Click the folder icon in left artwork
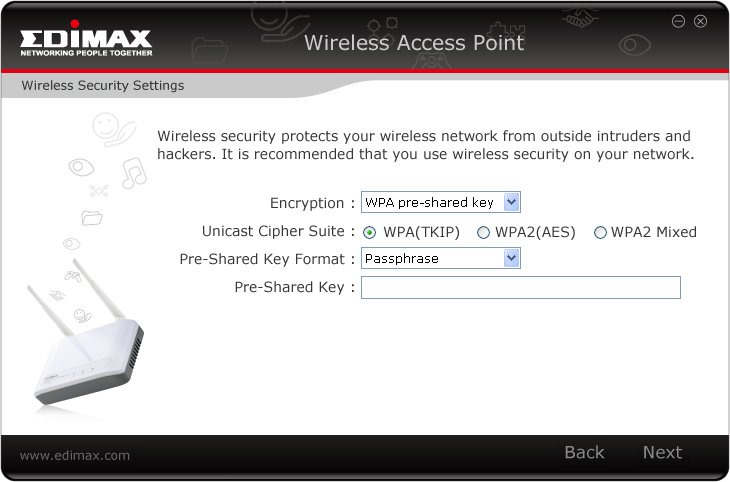730x482 pixels. click(91, 217)
